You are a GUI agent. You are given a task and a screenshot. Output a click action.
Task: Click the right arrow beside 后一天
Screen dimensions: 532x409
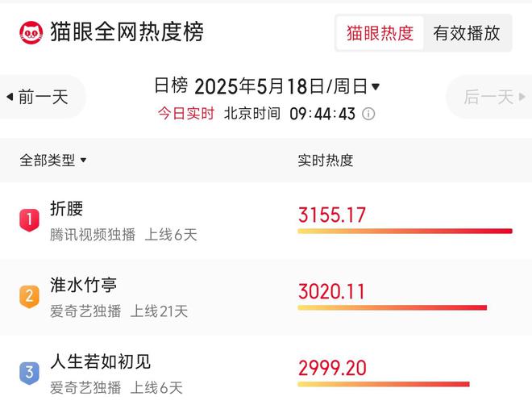point(522,97)
